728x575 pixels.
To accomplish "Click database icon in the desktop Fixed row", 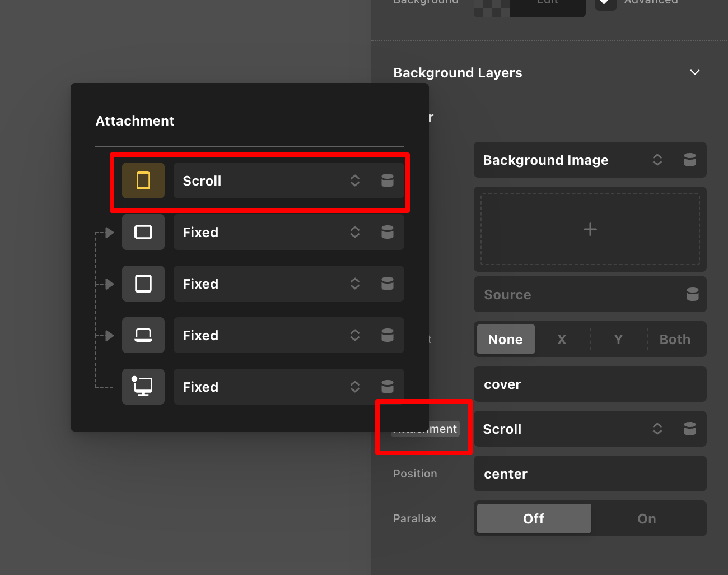I will [x=387, y=387].
